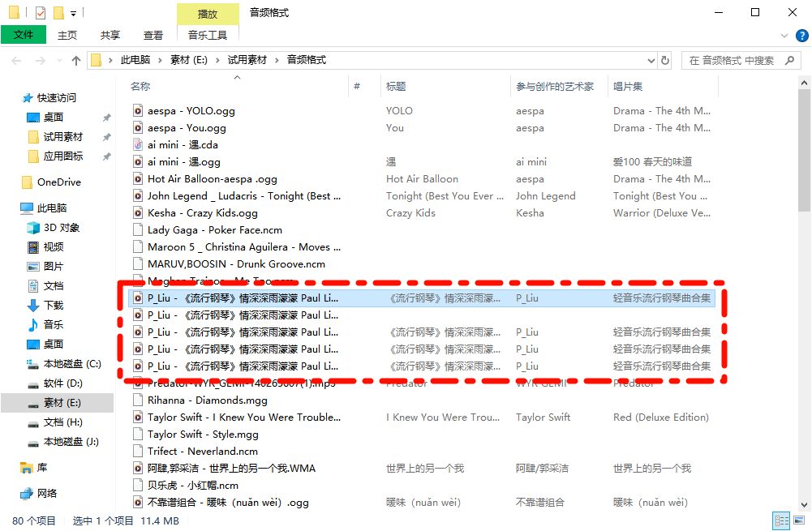Select 文档 (H:) drive icon
The width and height of the screenshot is (812, 531).
[x=33, y=422]
